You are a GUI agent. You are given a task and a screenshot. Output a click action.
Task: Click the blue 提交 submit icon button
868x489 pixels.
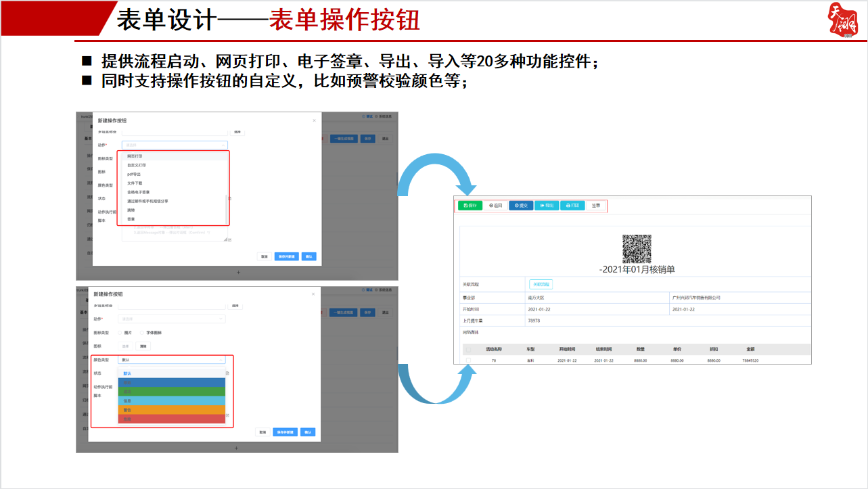click(x=521, y=205)
